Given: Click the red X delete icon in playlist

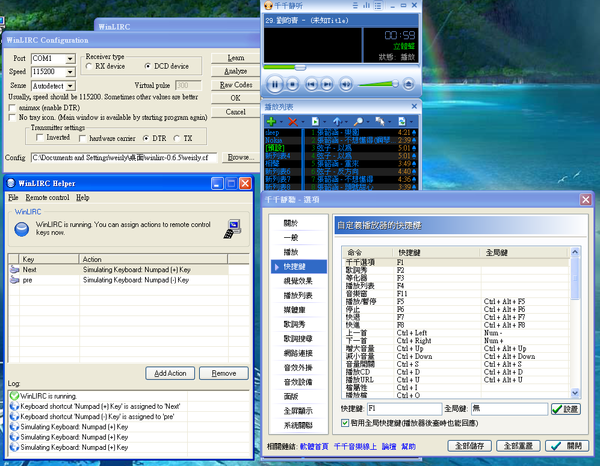Looking at the screenshot, I should click(x=292, y=120).
